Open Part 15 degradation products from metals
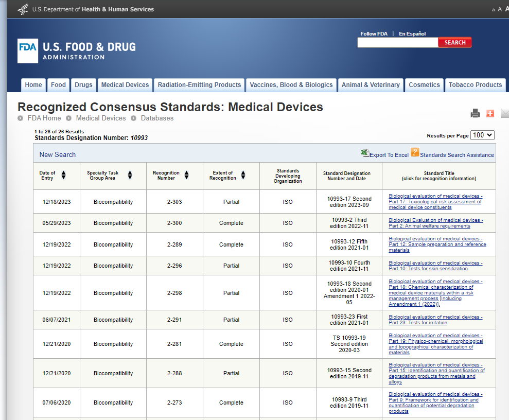 click(x=436, y=373)
